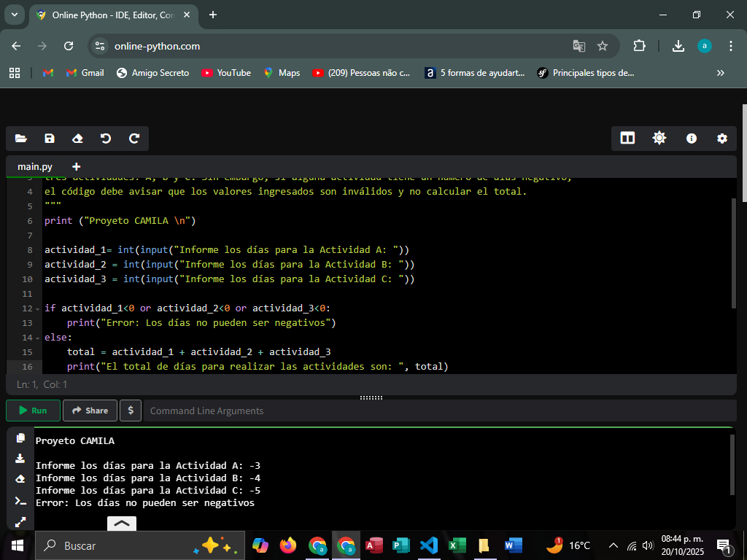Save the code with the floppy disk icon
Screen dimensions: 747x560
click(50, 139)
